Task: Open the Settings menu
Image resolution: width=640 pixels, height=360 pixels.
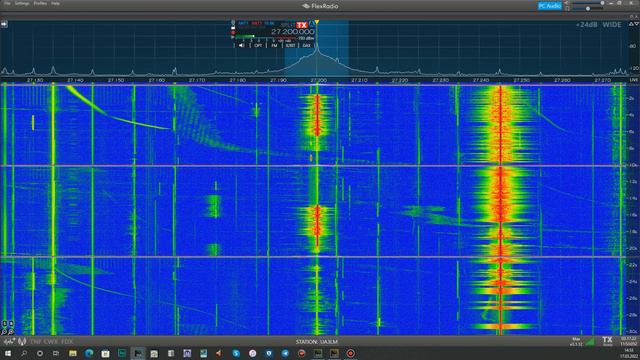Action: 22,3
